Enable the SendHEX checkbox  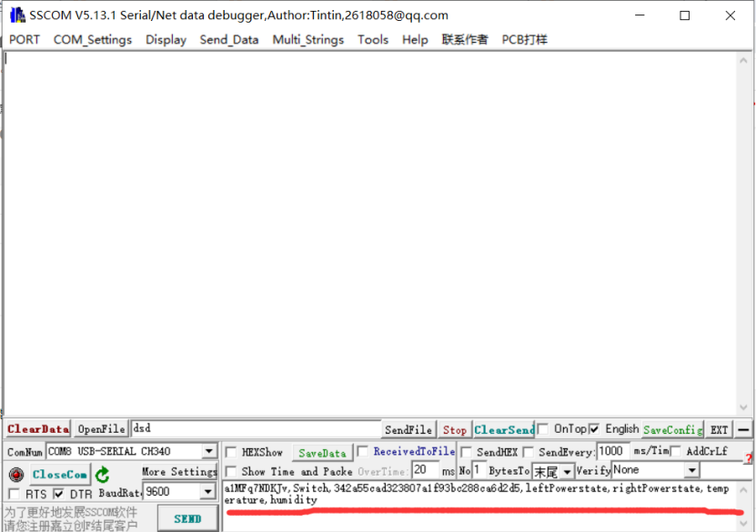point(466,452)
